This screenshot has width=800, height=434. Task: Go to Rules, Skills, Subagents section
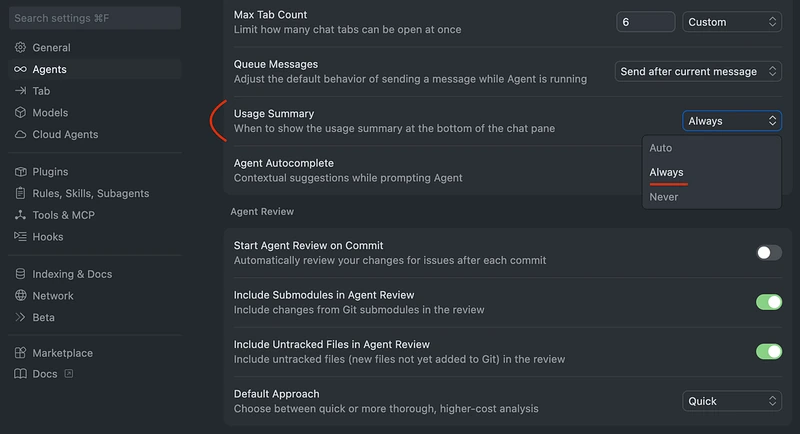tap(91, 193)
